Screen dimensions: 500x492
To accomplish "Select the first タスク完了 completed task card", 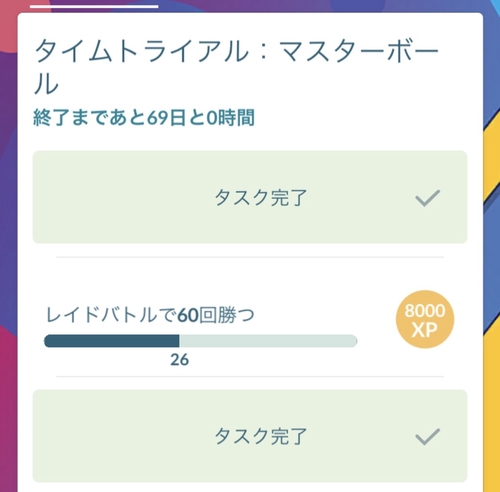I will [x=250, y=197].
